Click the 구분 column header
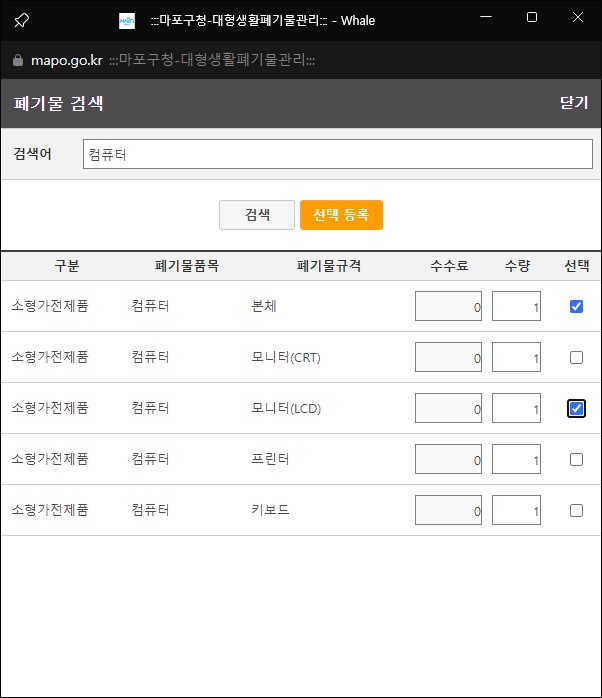The image size is (602, 698). tap(67, 266)
